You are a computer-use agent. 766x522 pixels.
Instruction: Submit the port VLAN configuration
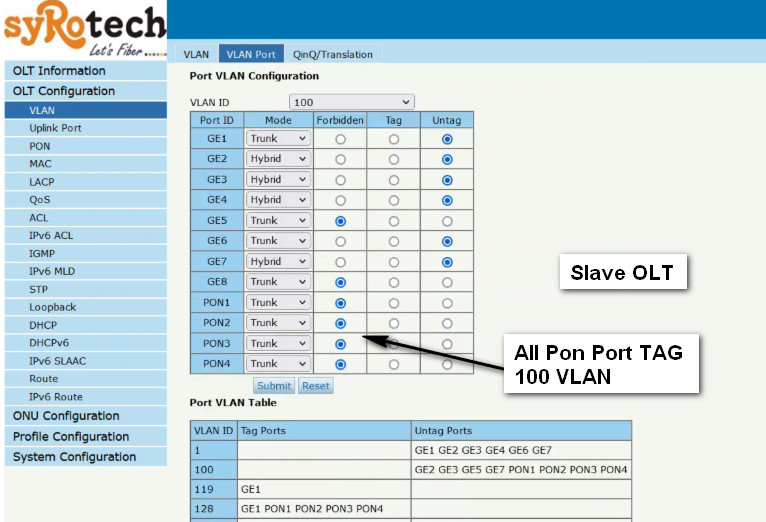coord(274,386)
